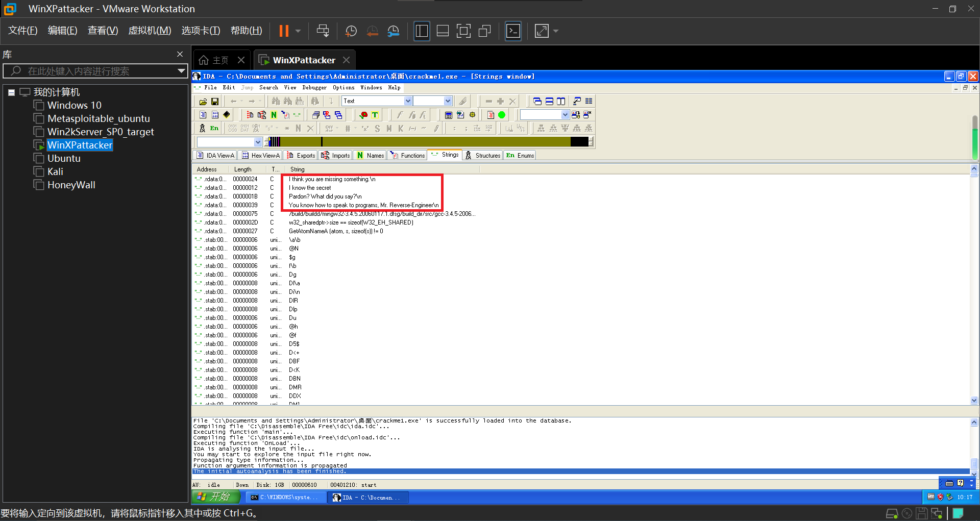Viewport: 980px width, 521px height.
Task: Switch to the Functions tab
Action: [408, 156]
